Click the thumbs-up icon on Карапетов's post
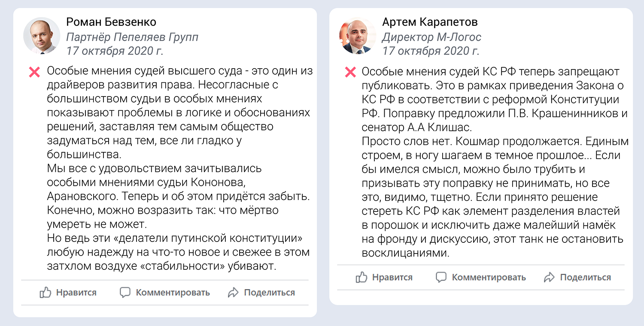Image resolution: width=644 pixels, height=326 pixels. (361, 277)
